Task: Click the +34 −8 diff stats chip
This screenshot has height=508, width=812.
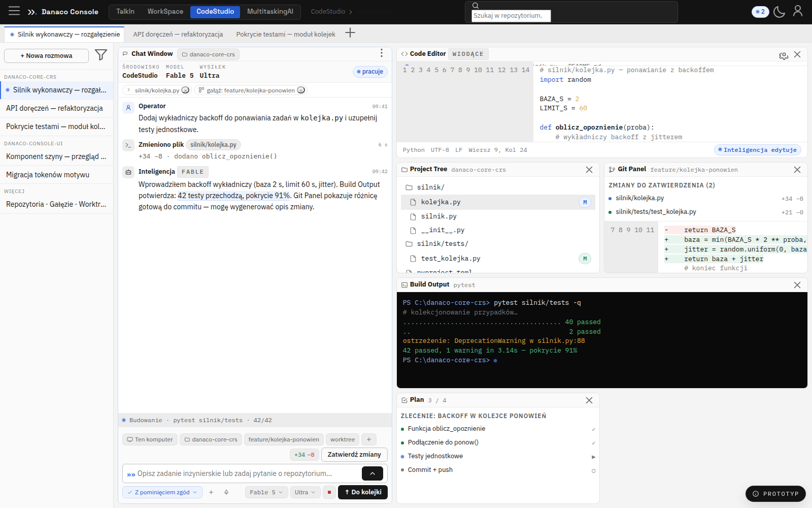Action: pos(304,455)
